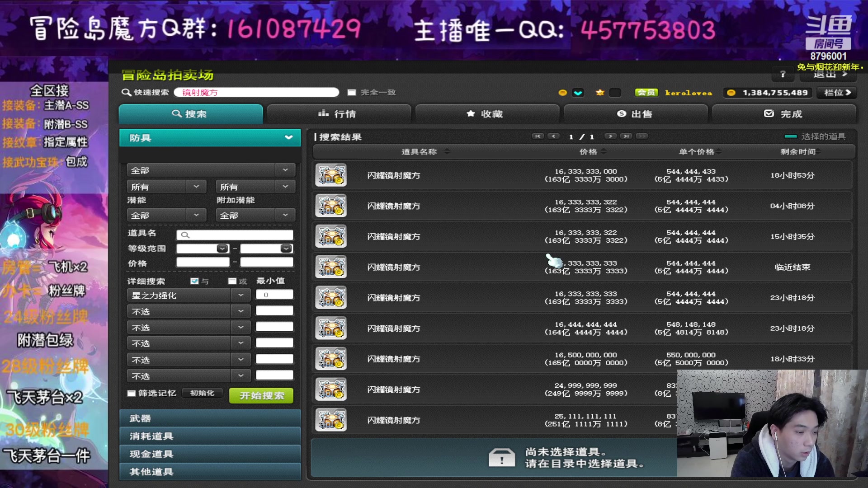The width and height of the screenshot is (868, 488).
Task: Switch to 收藏 favorites tab
Action: 487,114
